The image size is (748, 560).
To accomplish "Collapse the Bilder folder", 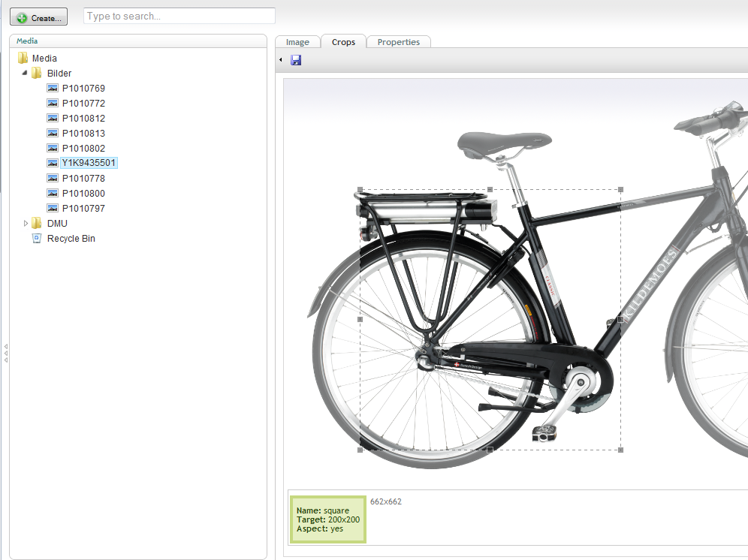I will [25, 73].
